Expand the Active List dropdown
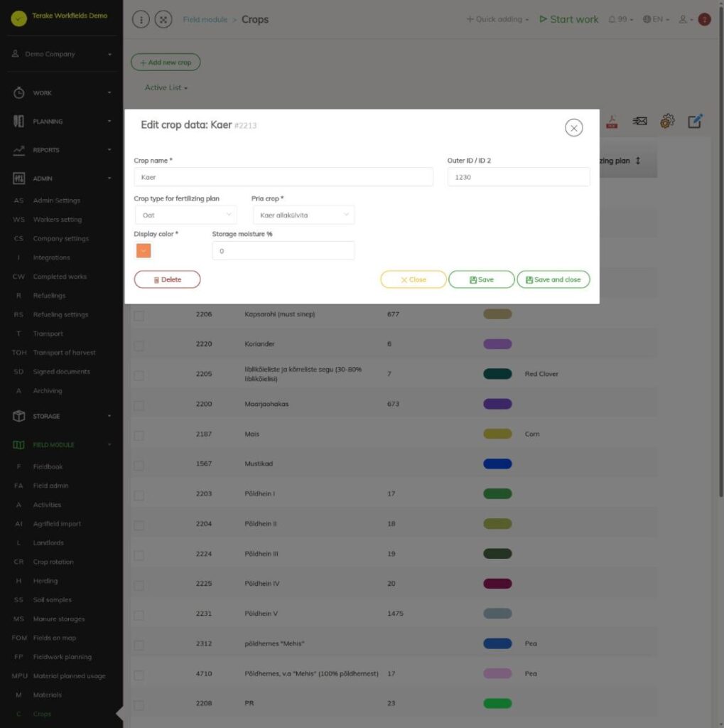Screen dimensions: 724x728 tap(166, 87)
